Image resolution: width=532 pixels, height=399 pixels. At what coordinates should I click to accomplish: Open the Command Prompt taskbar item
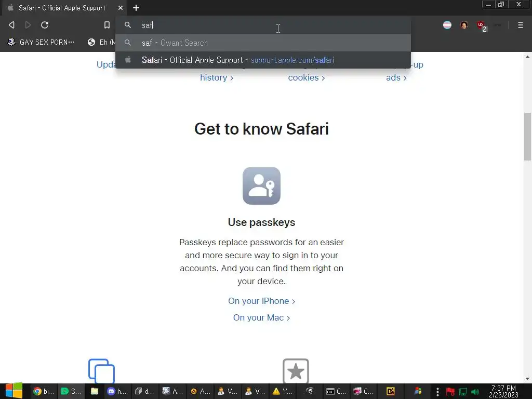(x=336, y=391)
